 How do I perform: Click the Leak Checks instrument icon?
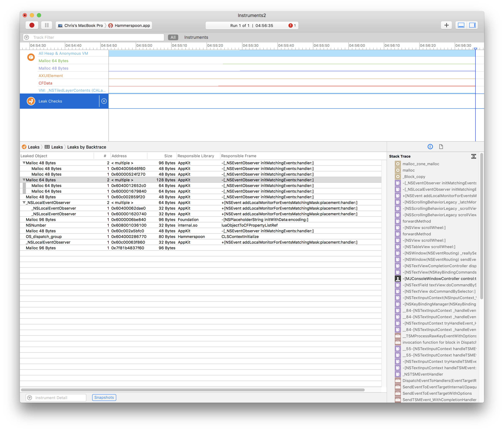coord(31,101)
